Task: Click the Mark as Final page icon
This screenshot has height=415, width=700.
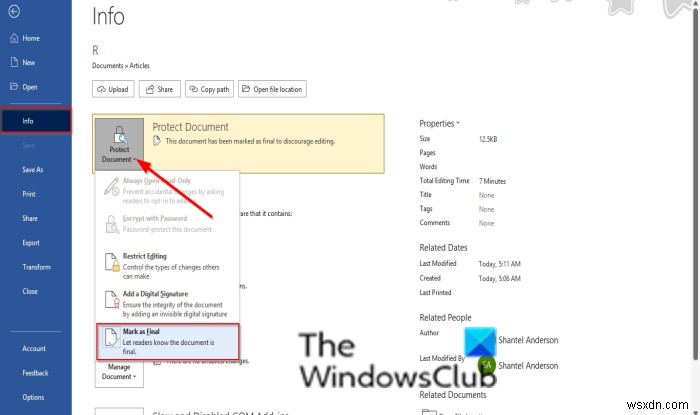Action: [x=111, y=337]
